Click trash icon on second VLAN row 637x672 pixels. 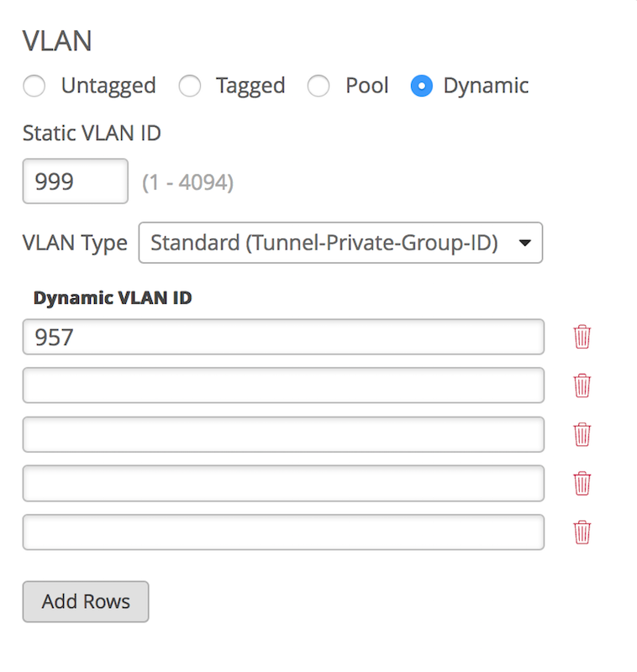[582, 386]
